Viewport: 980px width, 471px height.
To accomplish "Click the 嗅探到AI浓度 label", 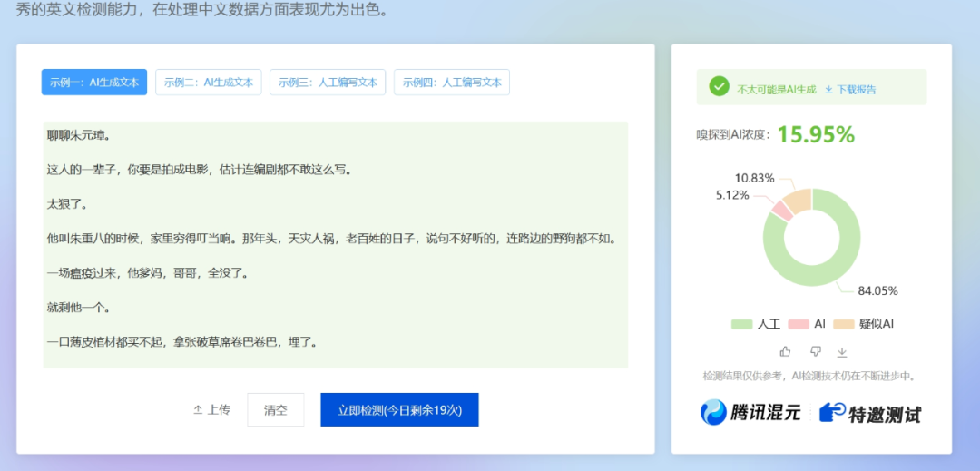I will pos(733,135).
